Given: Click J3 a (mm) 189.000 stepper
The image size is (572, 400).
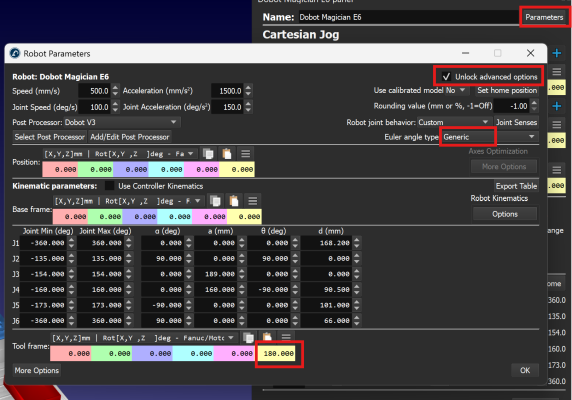Looking at the screenshot, I should coord(241,274).
